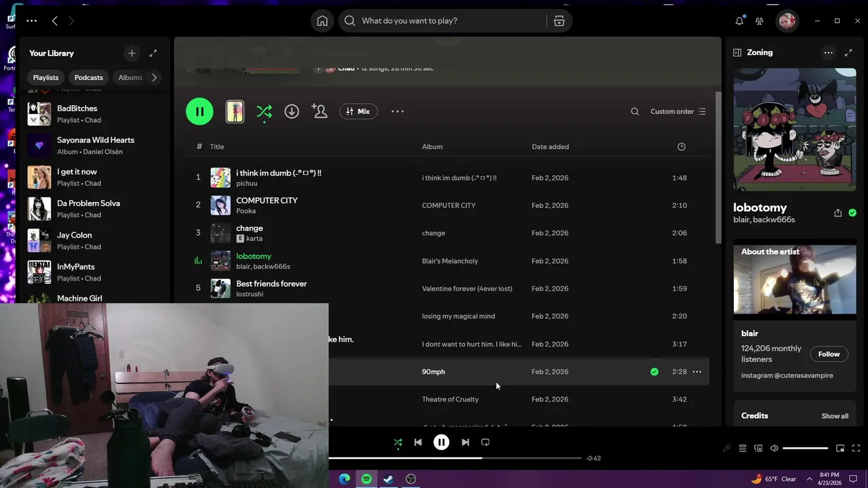Invite collaborators to the playlist
Screen dimensions: 868x488
[x=319, y=111]
